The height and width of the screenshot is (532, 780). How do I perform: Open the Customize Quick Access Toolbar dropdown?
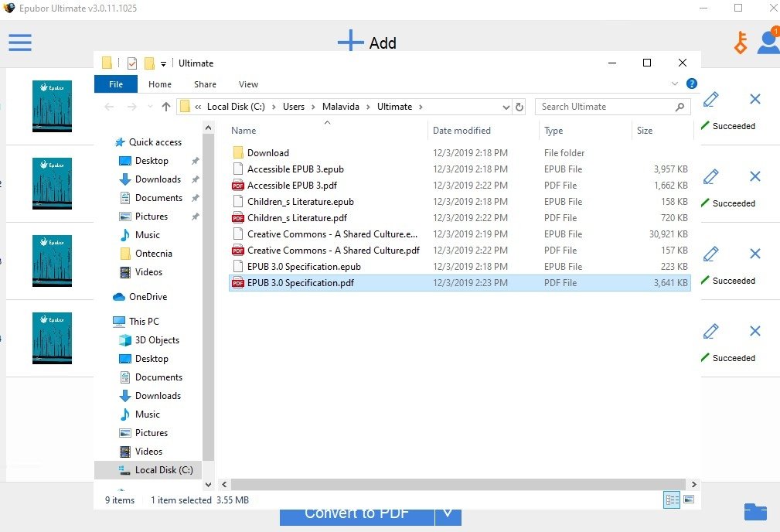[163, 63]
